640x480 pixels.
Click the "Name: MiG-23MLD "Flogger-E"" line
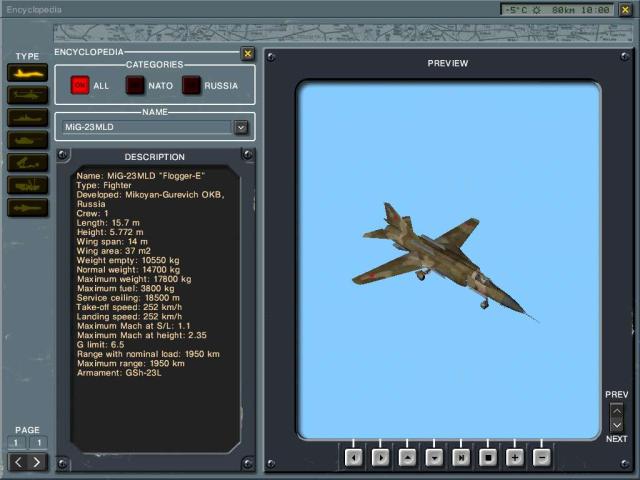point(140,176)
